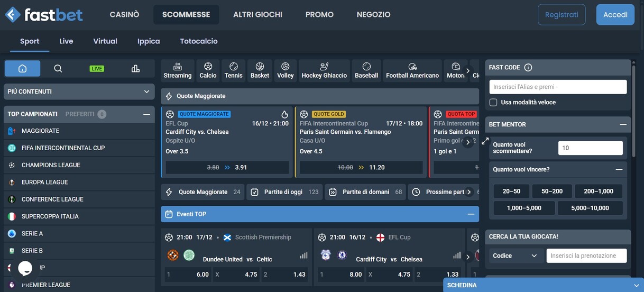Choose the Volley sport icon

point(286,70)
